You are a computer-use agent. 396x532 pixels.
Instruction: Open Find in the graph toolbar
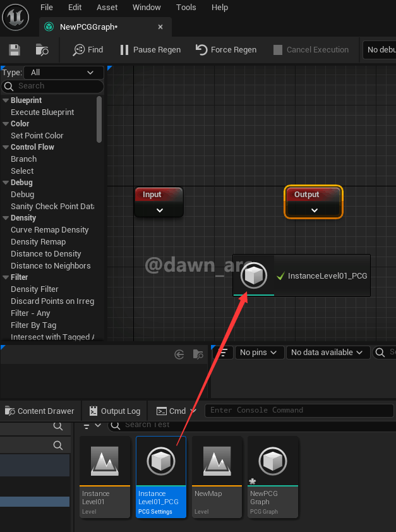(88, 50)
